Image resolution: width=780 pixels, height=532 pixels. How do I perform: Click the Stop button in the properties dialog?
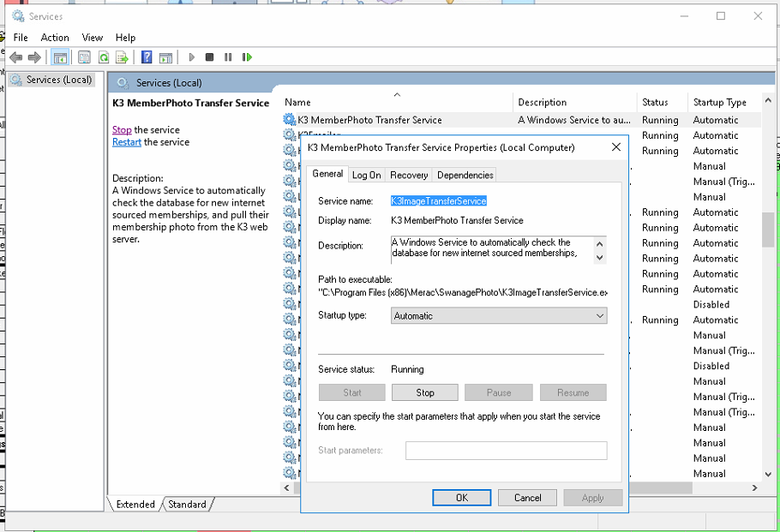pyautogui.click(x=425, y=392)
